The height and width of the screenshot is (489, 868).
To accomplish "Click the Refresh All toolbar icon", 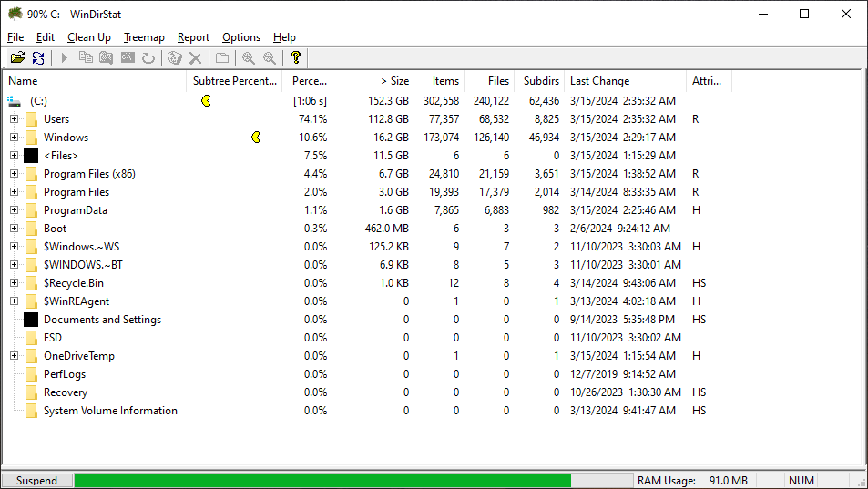I will (x=38, y=57).
